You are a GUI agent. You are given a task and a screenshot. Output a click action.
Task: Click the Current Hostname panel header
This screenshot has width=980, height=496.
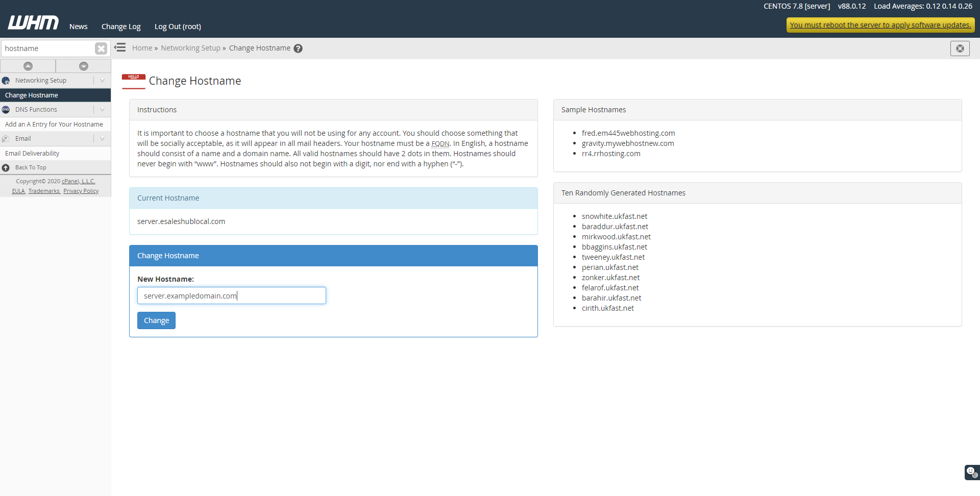pyautogui.click(x=333, y=198)
